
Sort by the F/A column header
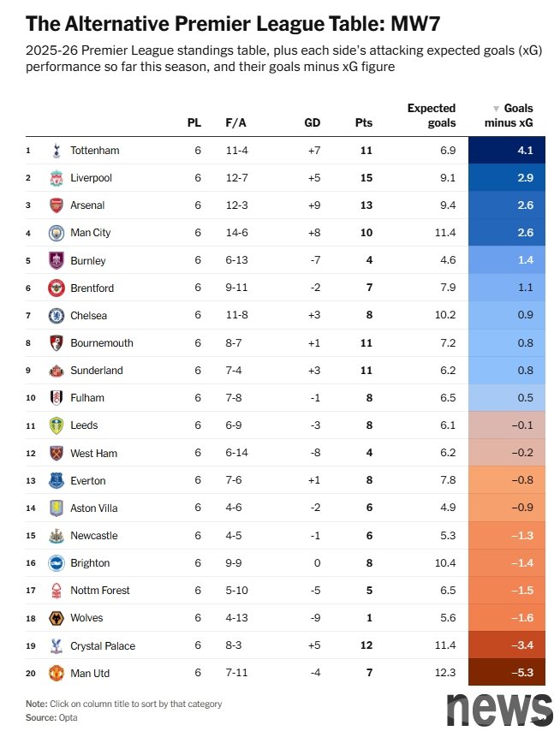(235, 122)
